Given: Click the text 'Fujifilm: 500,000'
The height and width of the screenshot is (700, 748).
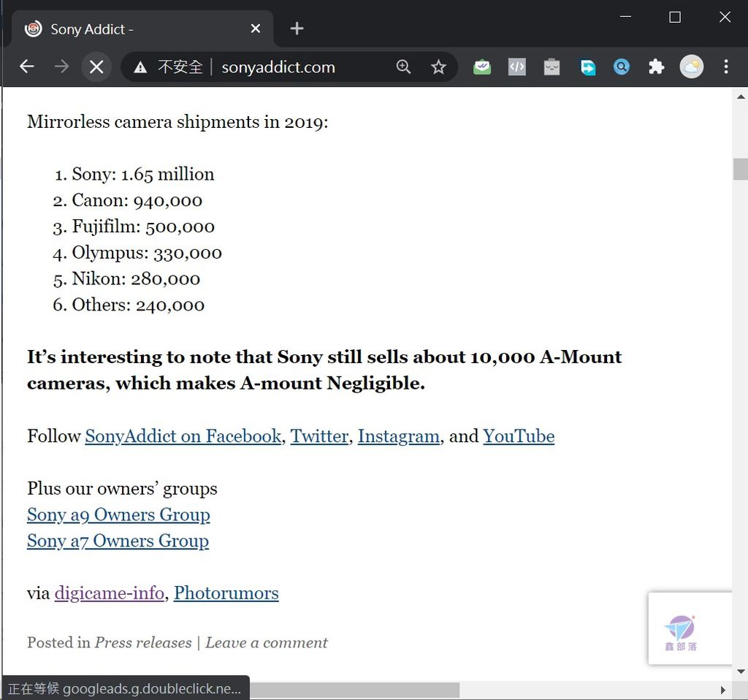Looking at the screenshot, I should (143, 227).
